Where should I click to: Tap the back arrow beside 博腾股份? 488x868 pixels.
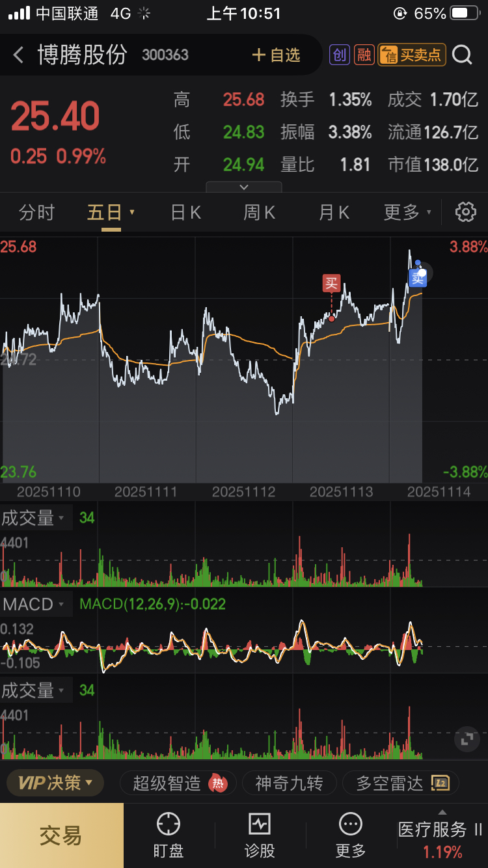coord(18,55)
